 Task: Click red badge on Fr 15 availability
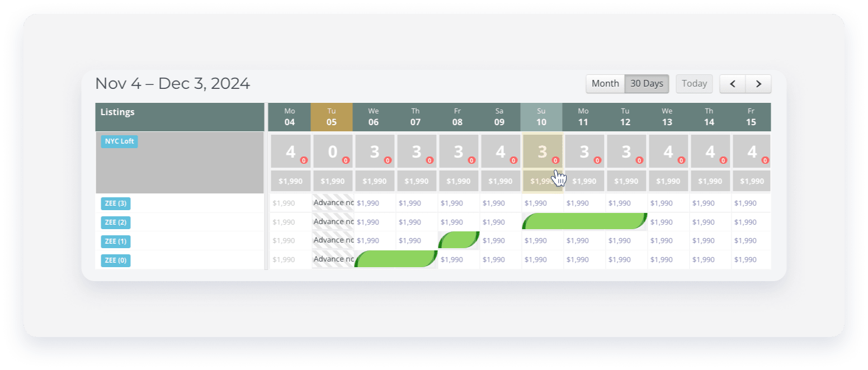765,160
